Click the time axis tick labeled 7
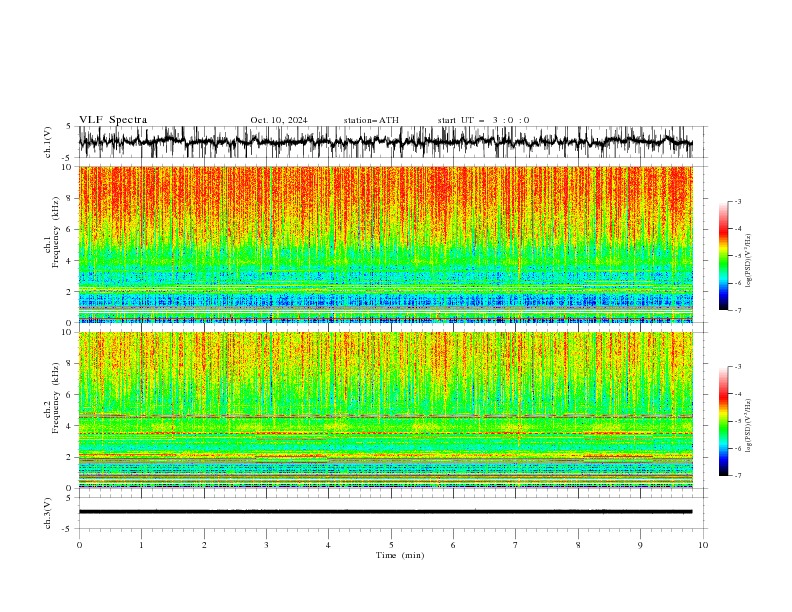Viewport: 792px width, 612px height. pos(516,545)
